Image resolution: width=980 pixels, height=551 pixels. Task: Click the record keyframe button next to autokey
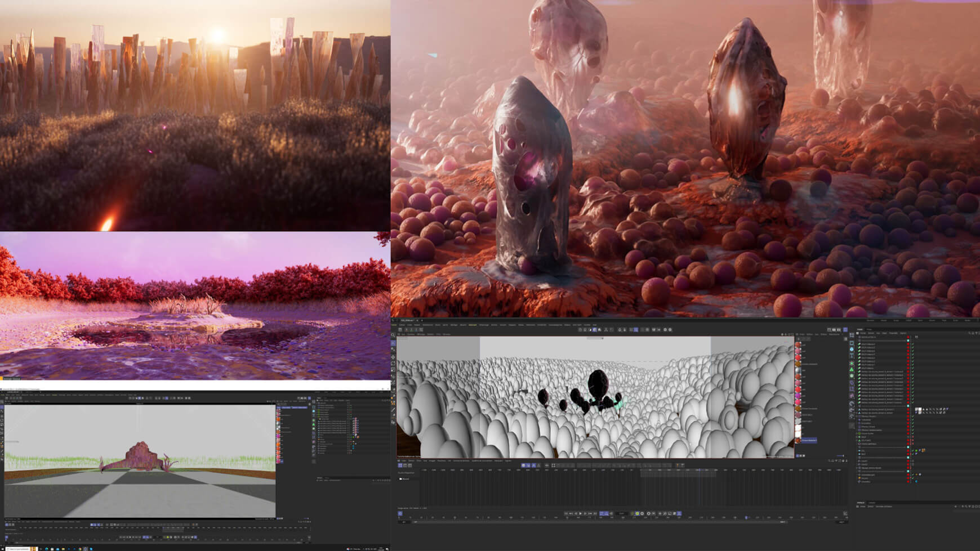pyautogui.click(x=642, y=513)
